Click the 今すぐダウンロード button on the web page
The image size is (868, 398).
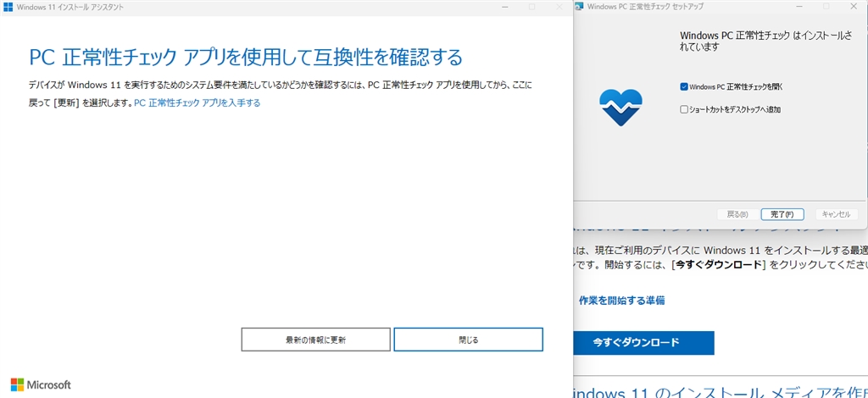click(x=644, y=343)
